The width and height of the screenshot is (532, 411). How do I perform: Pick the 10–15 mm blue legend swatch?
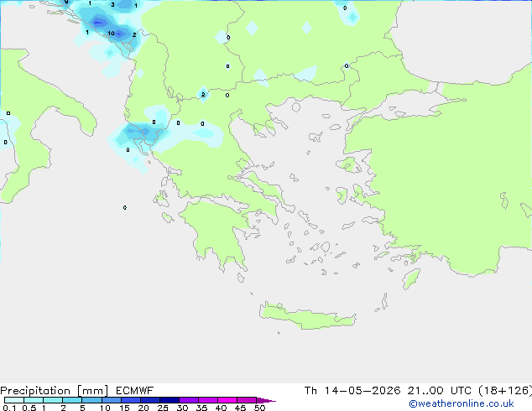[111, 400]
